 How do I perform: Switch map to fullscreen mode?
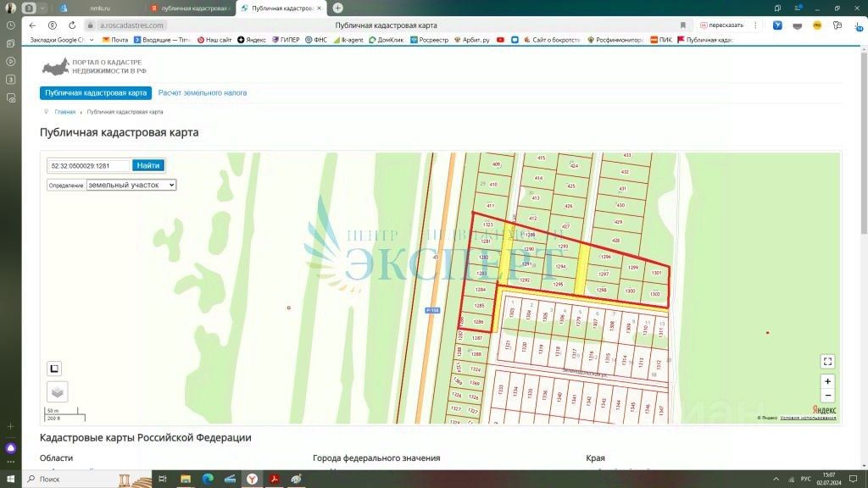click(x=827, y=361)
